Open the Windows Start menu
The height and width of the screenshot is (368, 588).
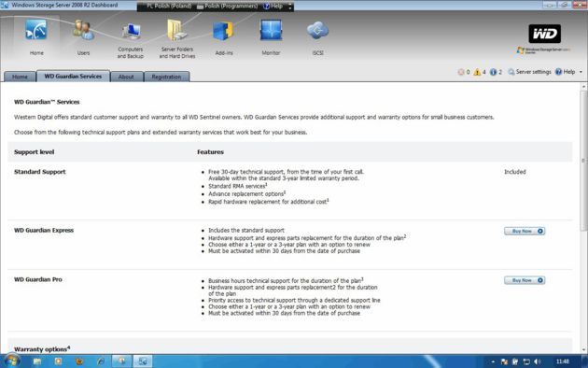coord(11,361)
